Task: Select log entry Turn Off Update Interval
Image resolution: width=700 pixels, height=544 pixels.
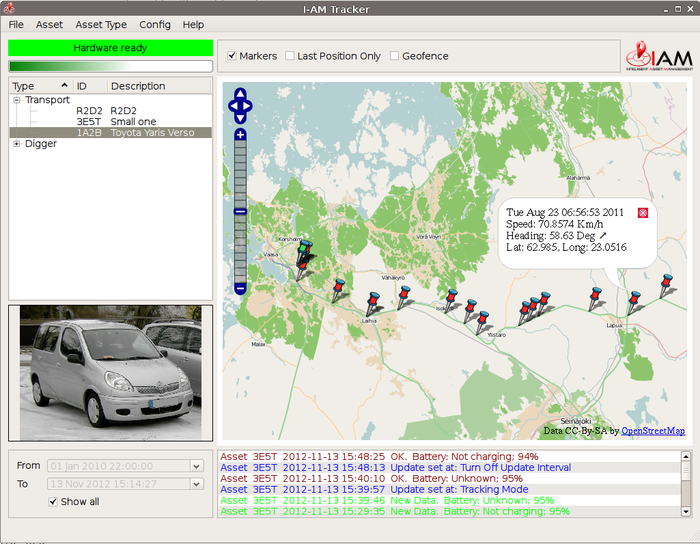Action: coord(449,467)
